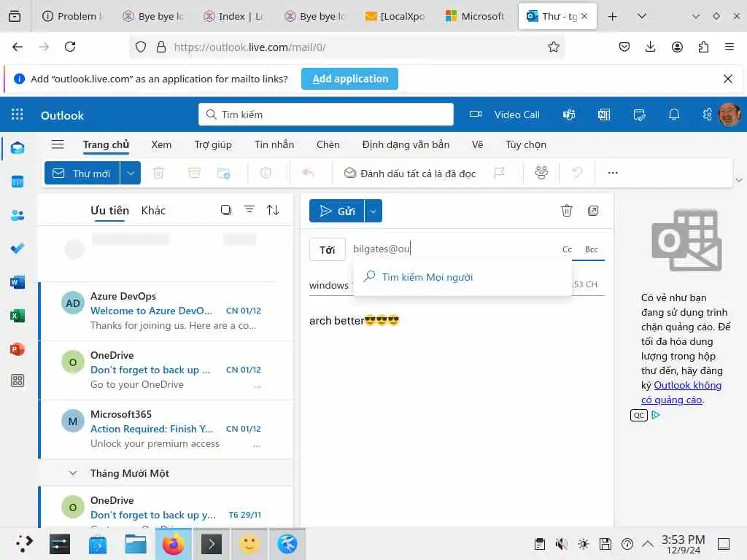
Task: Open My Day calendar-check icon
Action: click(639, 114)
